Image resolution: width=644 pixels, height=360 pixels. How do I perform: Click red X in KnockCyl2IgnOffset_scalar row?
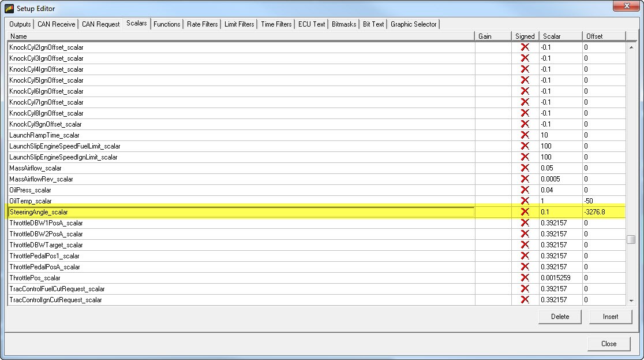[x=525, y=47]
